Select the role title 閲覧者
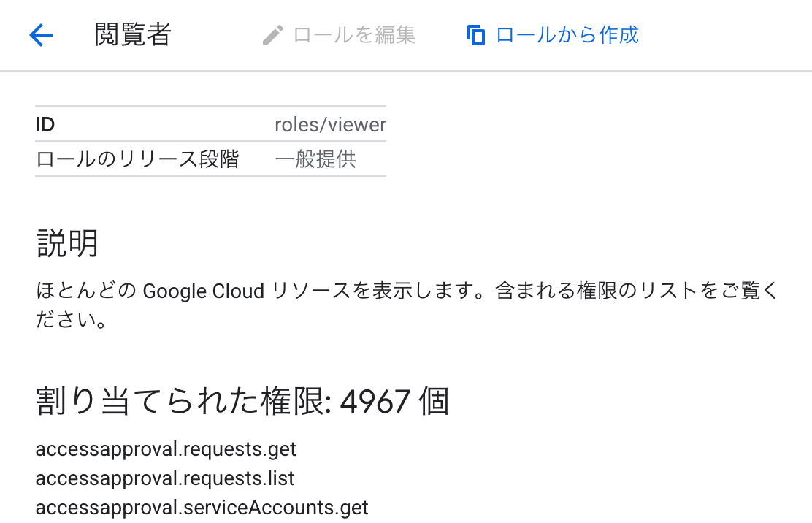The width and height of the screenshot is (812, 523). [133, 34]
